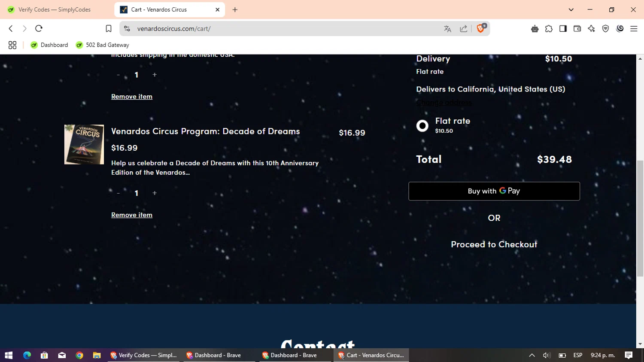Click the circular profile icon in toolbar
Viewport: 644px width, 362px height.
[x=620, y=29]
